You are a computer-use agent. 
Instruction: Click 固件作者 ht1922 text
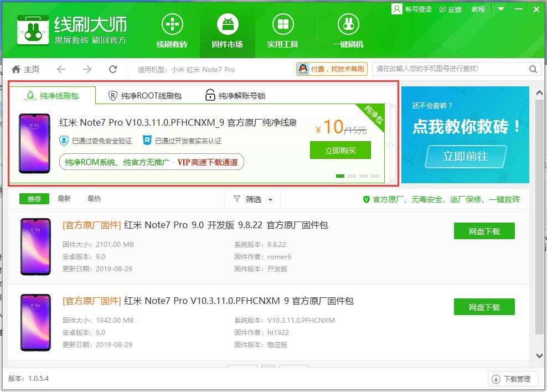pos(262,332)
